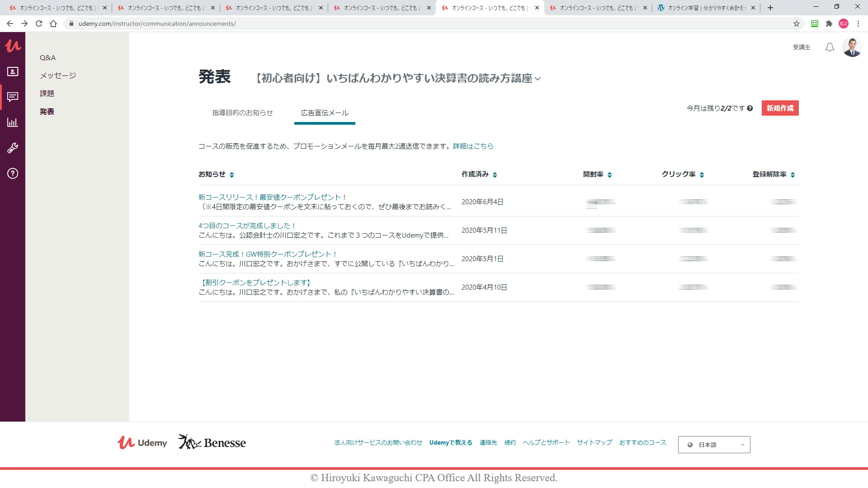Click date 2020年6月4日 cell
Screen dimensions: 868x488
[x=482, y=202]
